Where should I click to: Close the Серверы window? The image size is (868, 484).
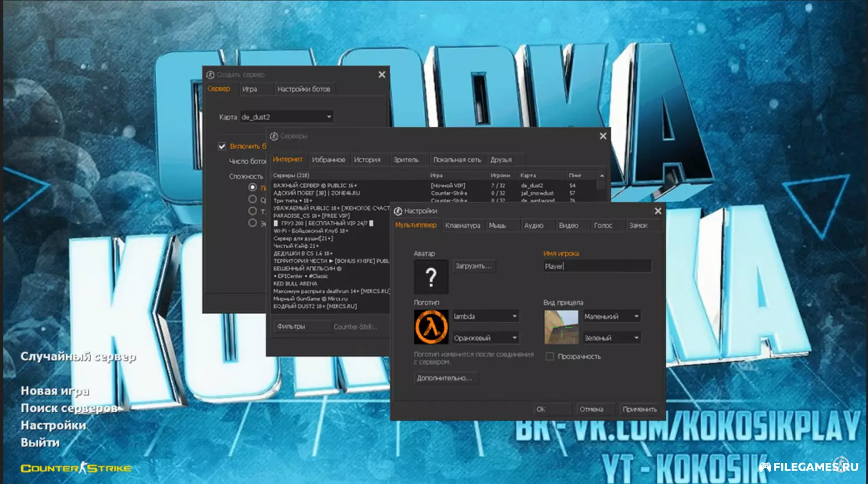click(603, 136)
